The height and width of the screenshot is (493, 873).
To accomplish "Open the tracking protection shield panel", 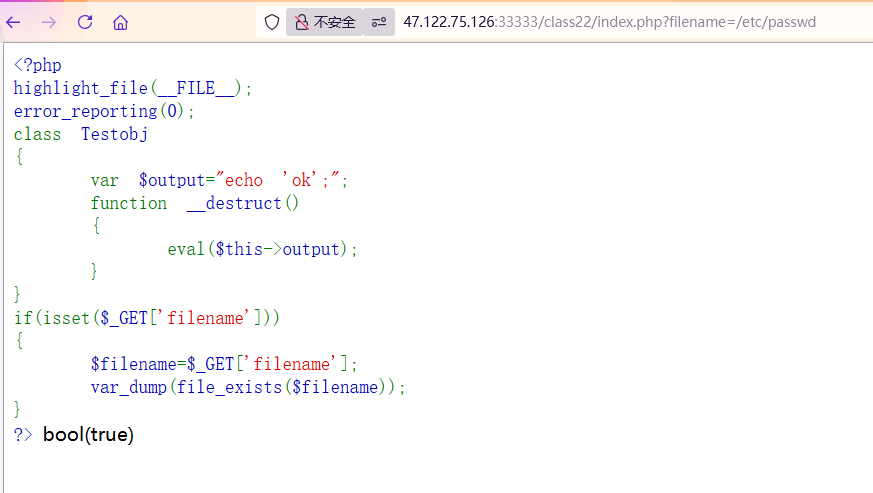I will pyautogui.click(x=272, y=22).
